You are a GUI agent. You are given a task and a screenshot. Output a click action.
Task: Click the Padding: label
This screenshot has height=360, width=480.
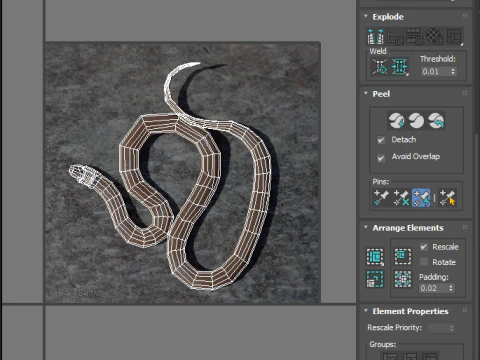pos(434,277)
